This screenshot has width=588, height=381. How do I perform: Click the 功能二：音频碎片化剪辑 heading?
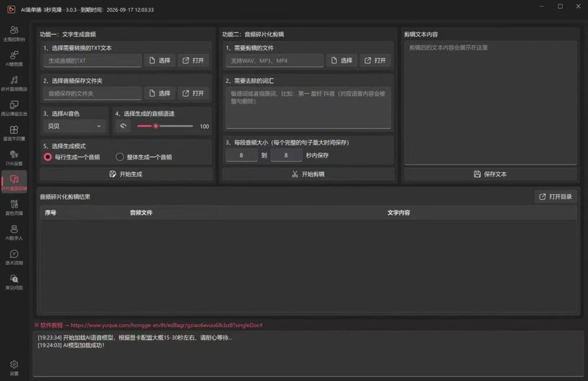point(253,34)
